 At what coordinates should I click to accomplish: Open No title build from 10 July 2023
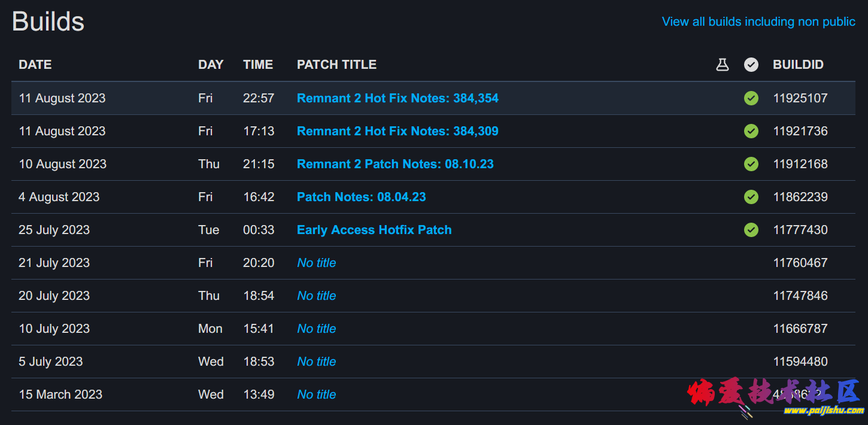(317, 329)
